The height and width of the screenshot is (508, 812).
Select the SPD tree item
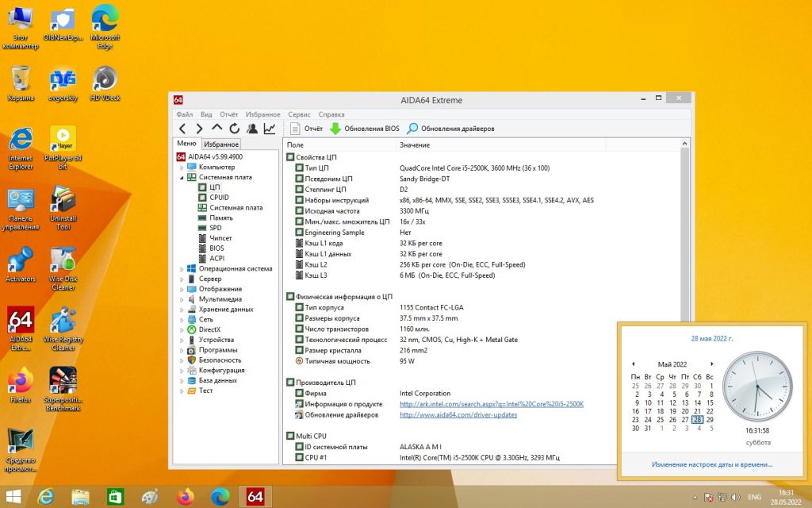[216, 228]
